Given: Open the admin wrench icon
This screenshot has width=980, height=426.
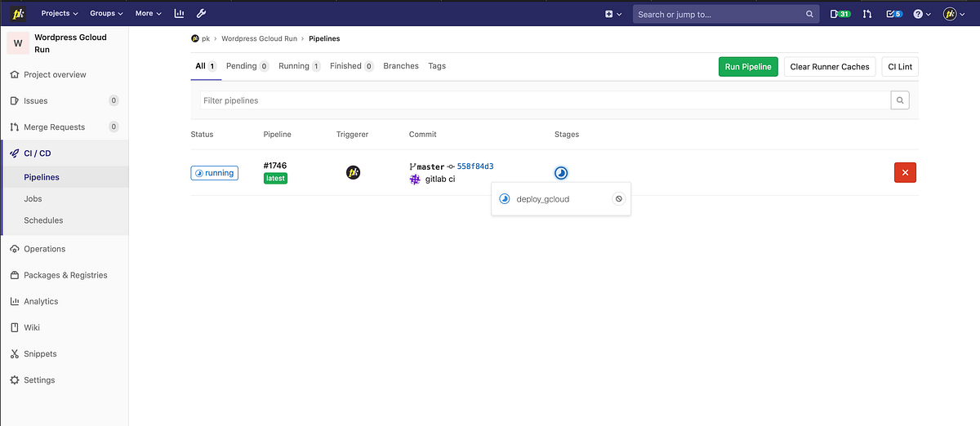Looking at the screenshot, I should pos(201,14).
